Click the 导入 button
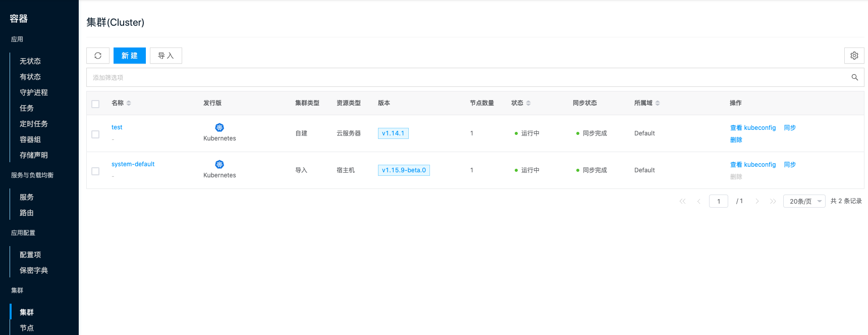The width and height of the screenshot is (868, 335). click(166, 56)
